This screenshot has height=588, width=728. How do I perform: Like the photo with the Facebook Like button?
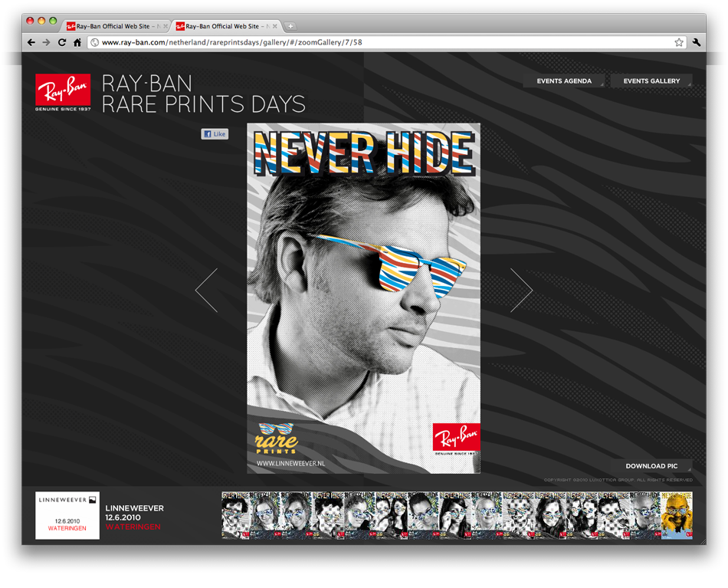pos(215,133)
